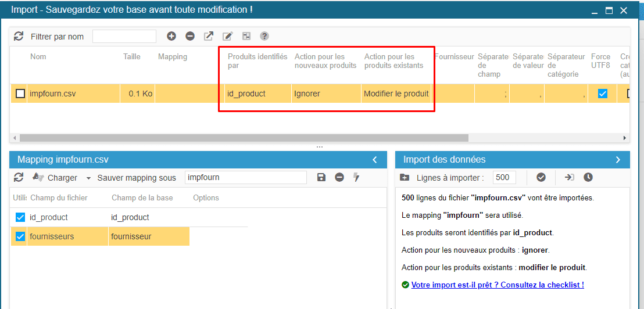The height and width of the screenshot is (309, 644).
Task: Tick the impfourn.csv row checkbox
Action: tap(20, 94)
